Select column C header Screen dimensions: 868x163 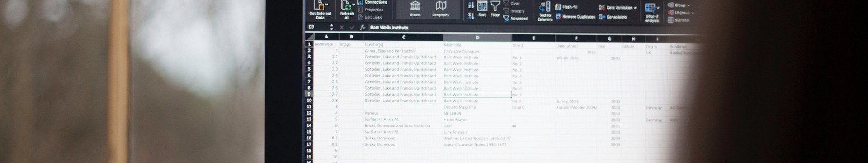coord(403,37)
